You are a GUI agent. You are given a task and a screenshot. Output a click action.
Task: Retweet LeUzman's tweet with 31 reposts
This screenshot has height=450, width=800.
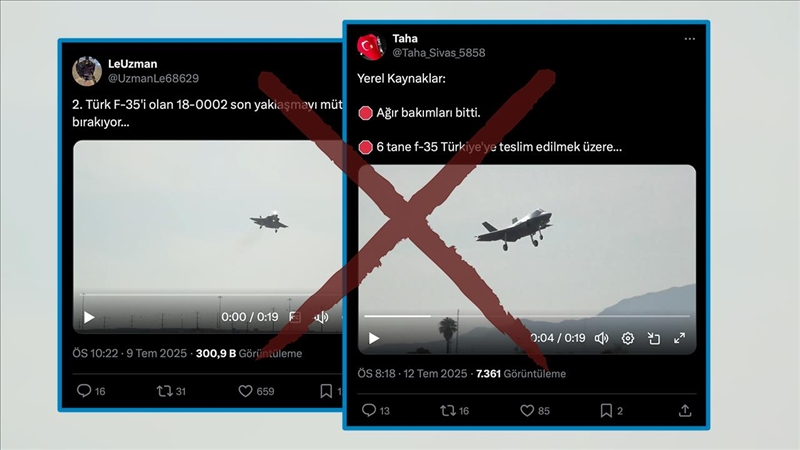[164, 391]
